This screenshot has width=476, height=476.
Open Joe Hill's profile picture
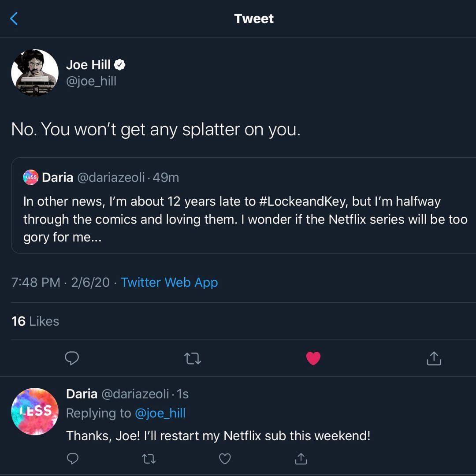pos(35,73)
